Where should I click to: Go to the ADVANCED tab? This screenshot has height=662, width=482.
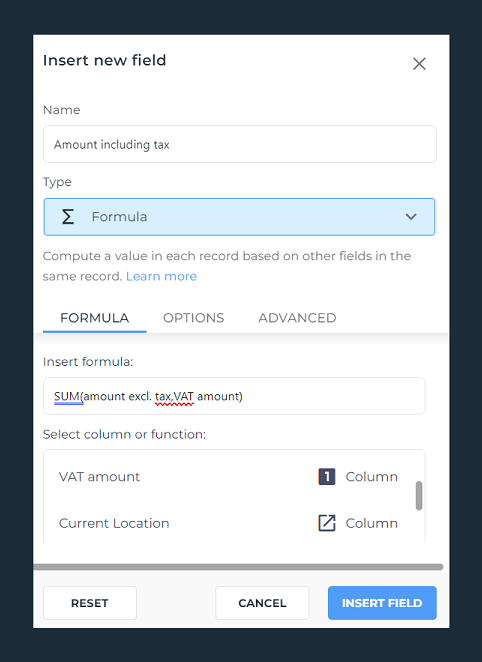tap(297, 318)
